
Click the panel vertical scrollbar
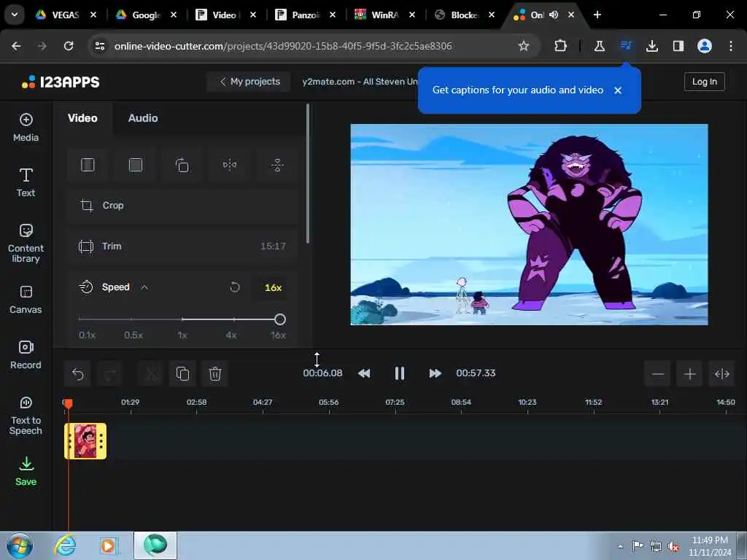pos(308,174)
